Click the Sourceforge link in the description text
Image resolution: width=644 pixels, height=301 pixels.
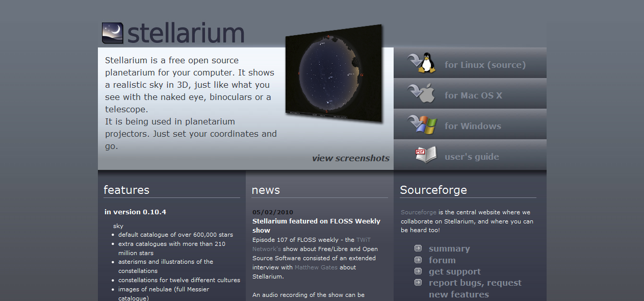pyautogui.click(x=418, y=212)
